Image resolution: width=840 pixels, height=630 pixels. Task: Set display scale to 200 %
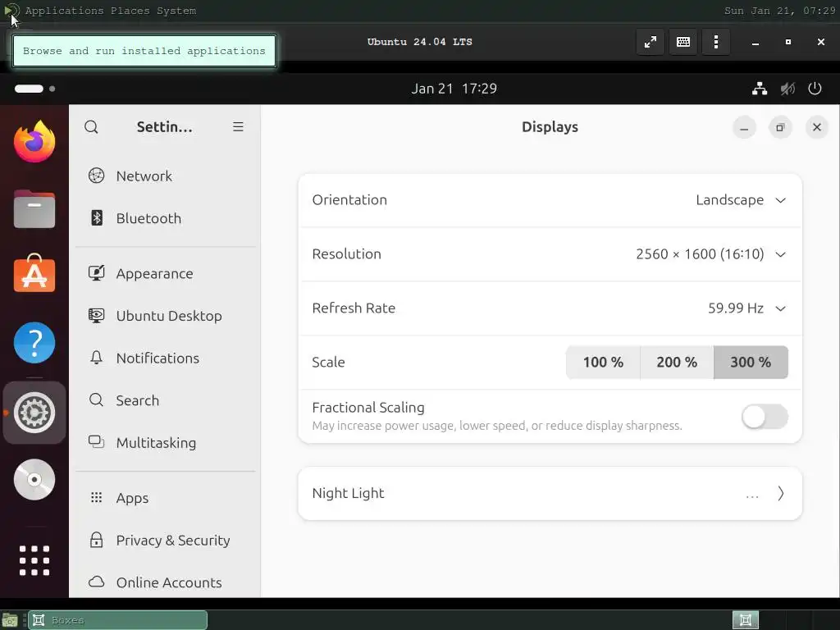(x=677, y=362)
